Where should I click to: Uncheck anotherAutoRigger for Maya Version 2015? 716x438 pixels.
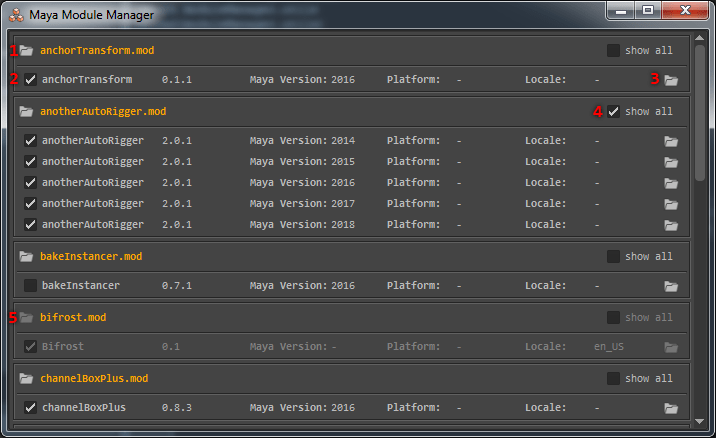(30, 162)
